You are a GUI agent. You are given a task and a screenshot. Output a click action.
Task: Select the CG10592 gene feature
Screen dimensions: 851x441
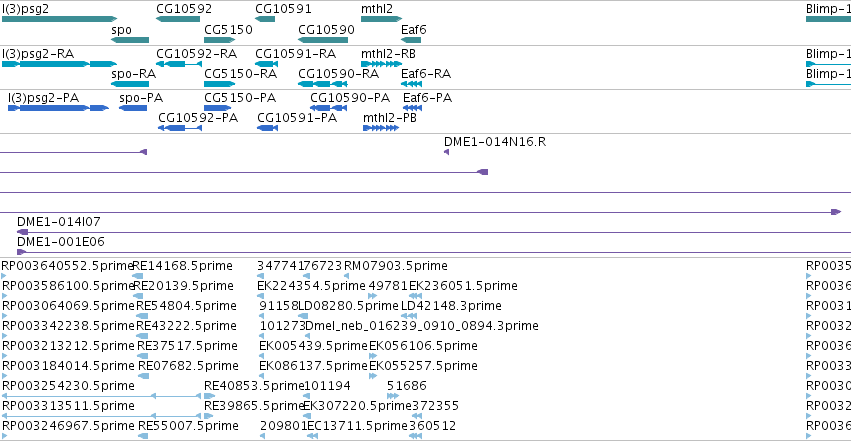click(x=177, y=19)
